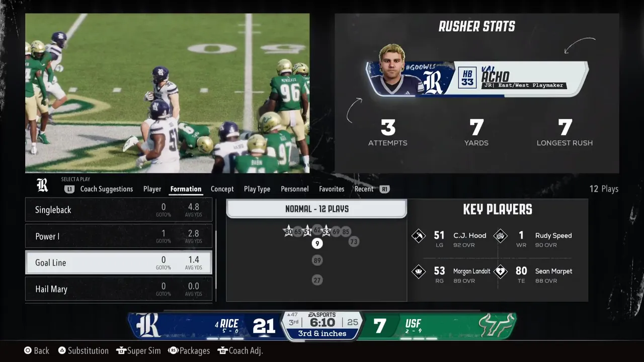Open Coach Adj. settings
The height and width of the screenshot is (362, 644).
coord(246,350)
